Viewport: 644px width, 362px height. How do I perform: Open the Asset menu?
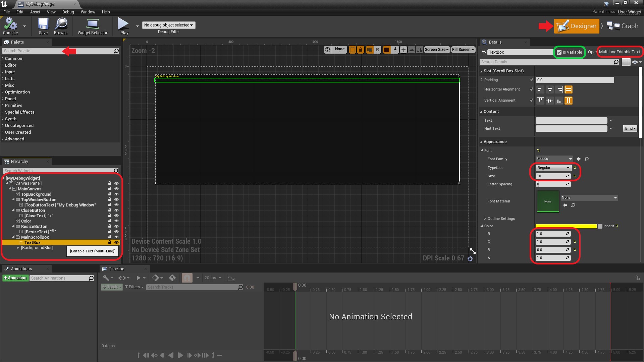point(35,12)
